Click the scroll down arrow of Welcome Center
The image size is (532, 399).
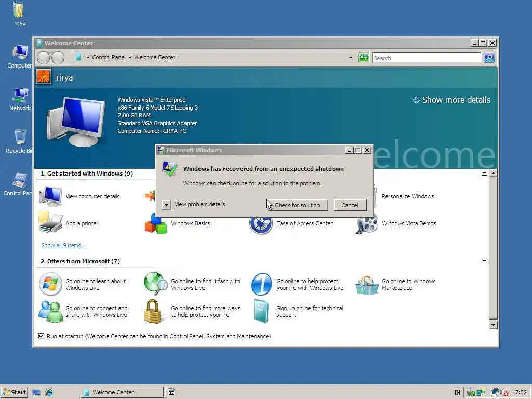[x=494, y=325]
